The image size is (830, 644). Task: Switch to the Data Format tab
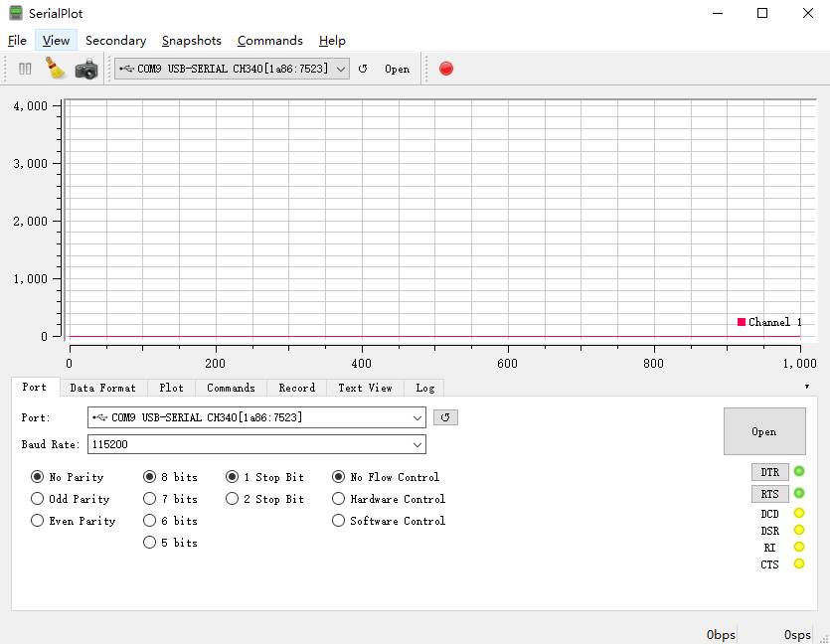[102, 388]
